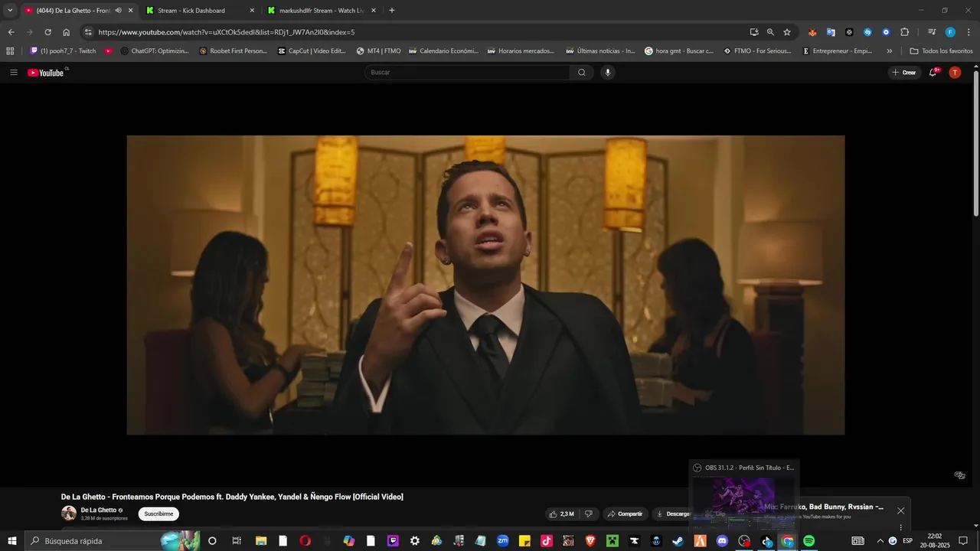
Task: Click the Búsqueda rápida taskbar search box
Action: (x=113, y=541)
